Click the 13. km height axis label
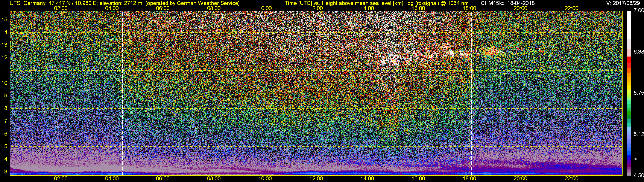 [x=5, y=45]
